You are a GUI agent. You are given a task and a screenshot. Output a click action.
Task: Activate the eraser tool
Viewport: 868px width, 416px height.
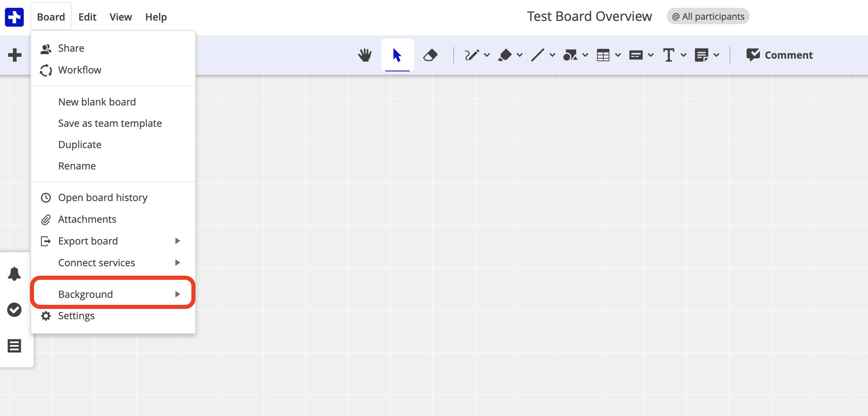pos(431,55)
